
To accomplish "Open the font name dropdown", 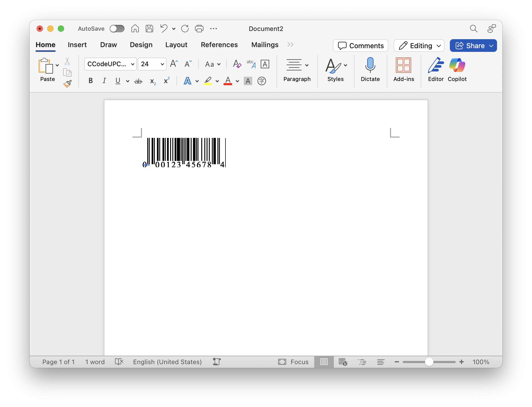I will tap(133, 64).
